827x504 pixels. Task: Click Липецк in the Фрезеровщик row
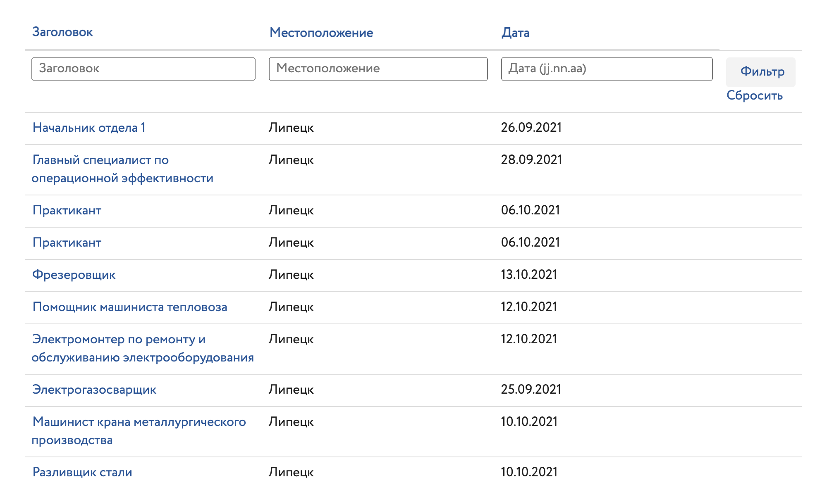coord(291,275)
